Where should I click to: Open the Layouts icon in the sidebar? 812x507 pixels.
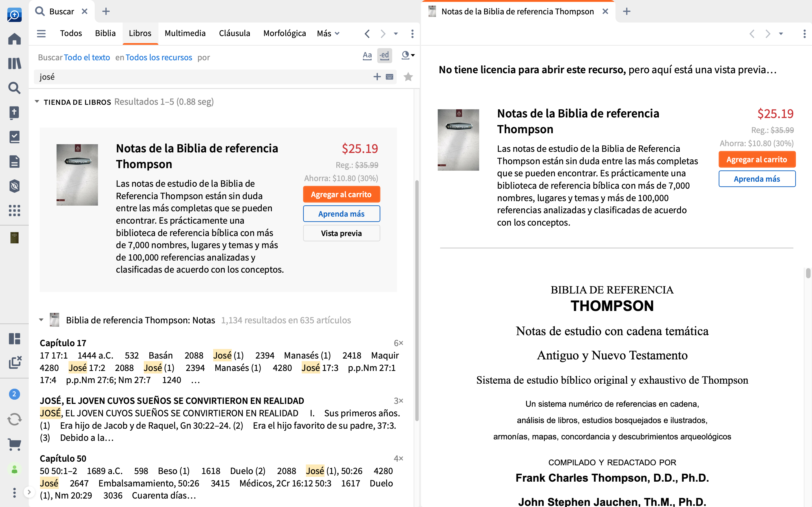click(x=14, y=339)
